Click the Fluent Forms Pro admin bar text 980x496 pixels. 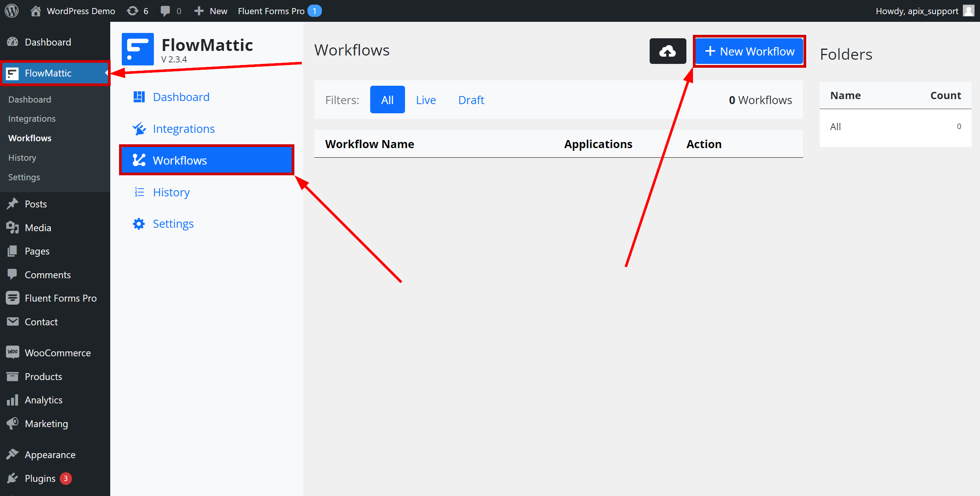tap(271, 11)
